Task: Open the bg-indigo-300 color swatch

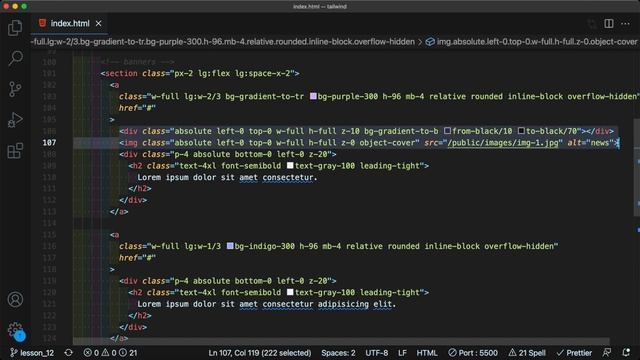Action: coord(230,246)
